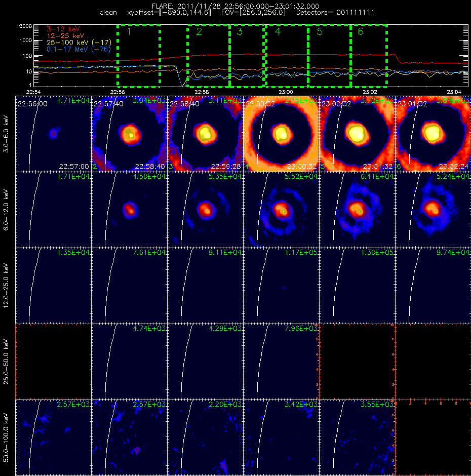471x476 pixels.
Task: Open the 50.0-100.0 keV panel with peak 3.42E+03
Action: pos(281,438)
